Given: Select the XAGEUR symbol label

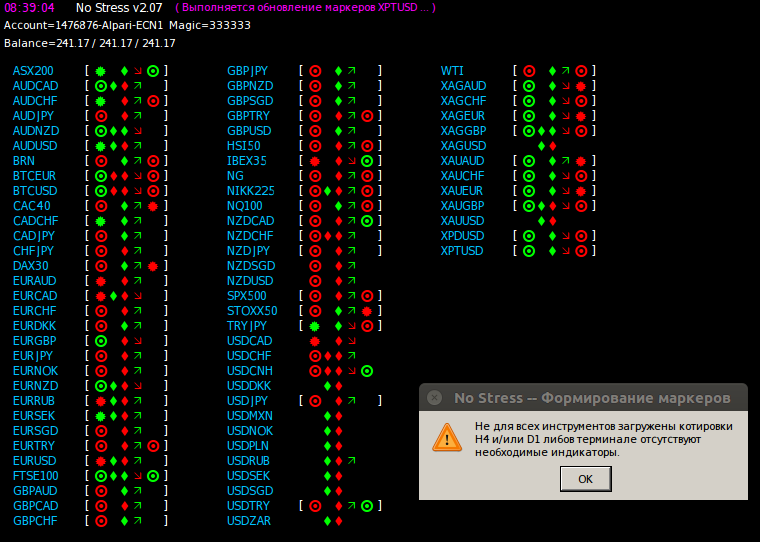Looking at the screenshot, I should (462, 116).
